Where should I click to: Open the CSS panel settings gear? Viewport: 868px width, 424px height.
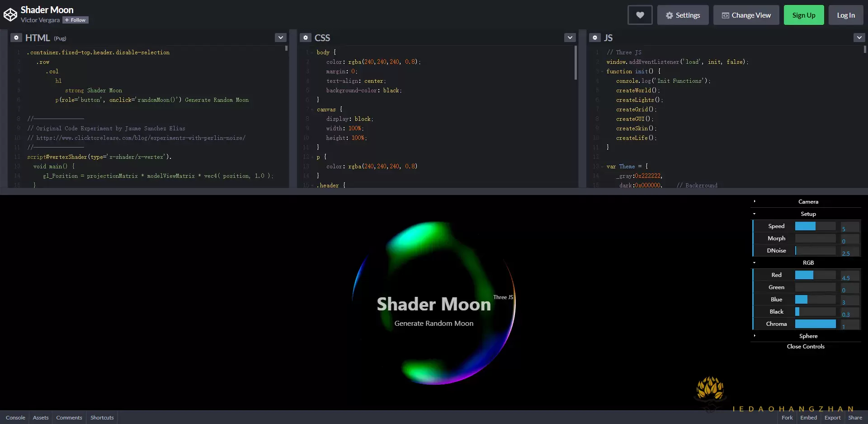coord(306,38)
